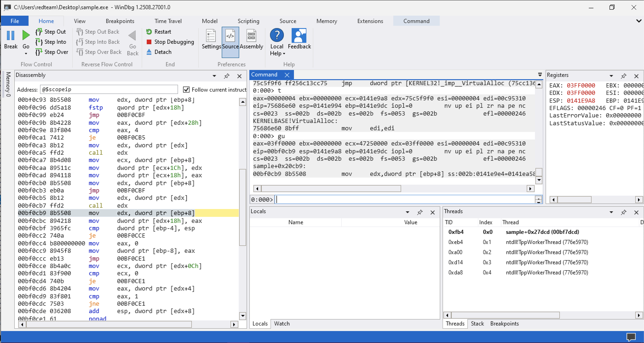Open Locals panel options dropdown
644x343 pixels.
[408, 212]
